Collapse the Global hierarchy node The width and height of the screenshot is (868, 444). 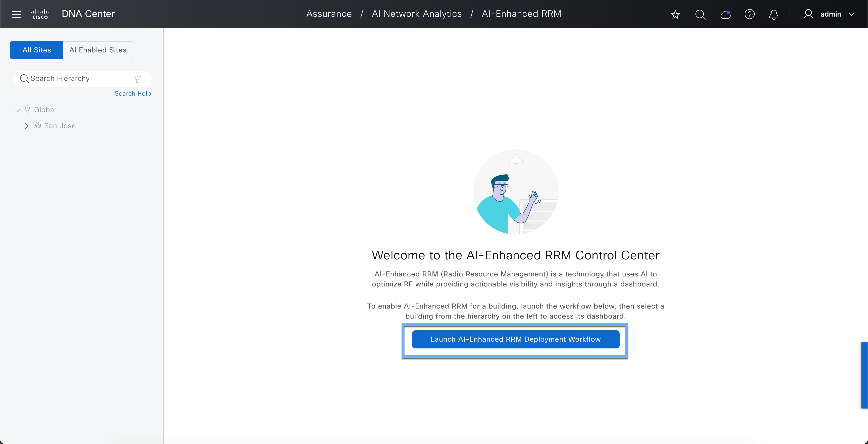click(x=17, y=110)
